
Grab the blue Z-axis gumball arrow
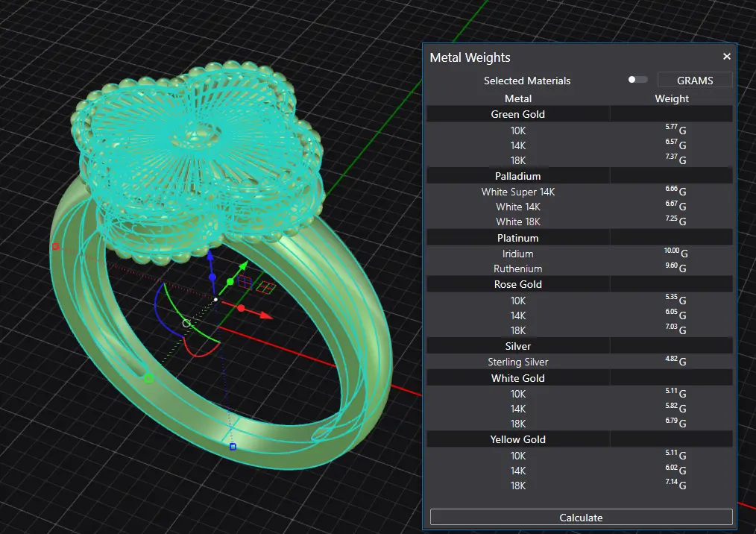pos(210,256)
